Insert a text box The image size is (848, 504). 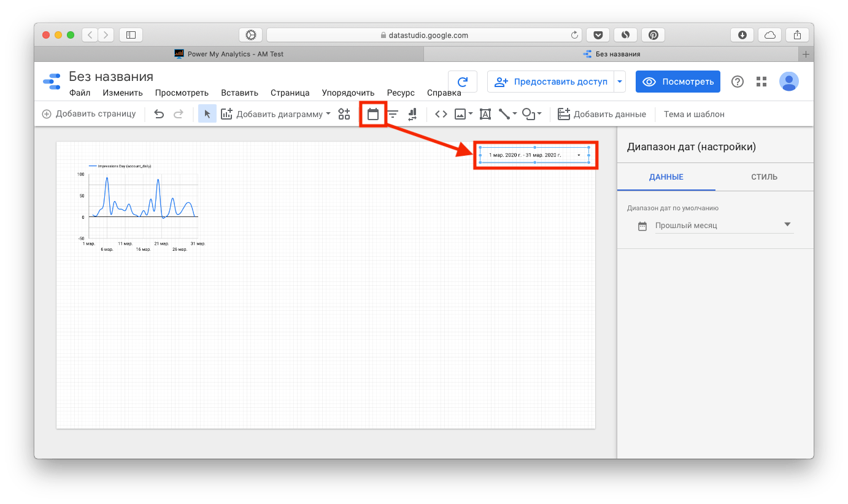[485, 114]
